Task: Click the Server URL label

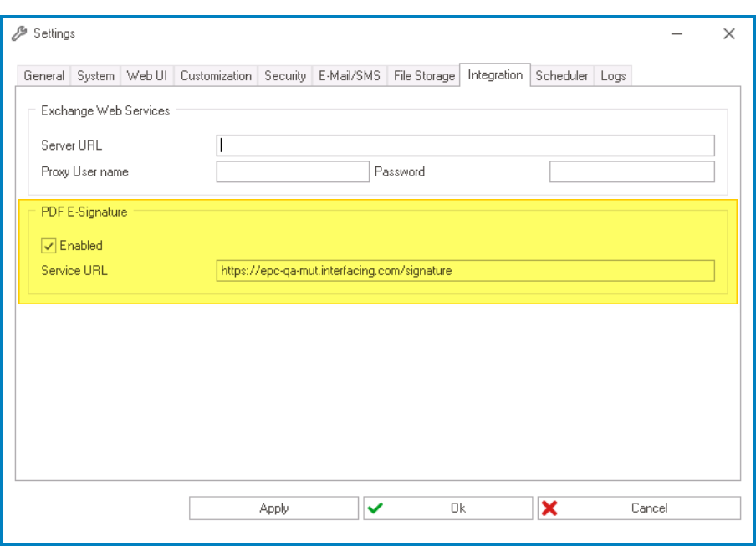Action: [x=71, y=145]
